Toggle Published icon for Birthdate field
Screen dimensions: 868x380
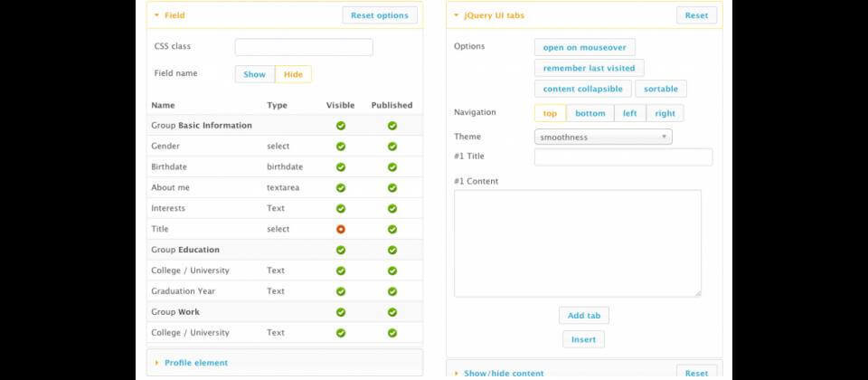[392, 166]
